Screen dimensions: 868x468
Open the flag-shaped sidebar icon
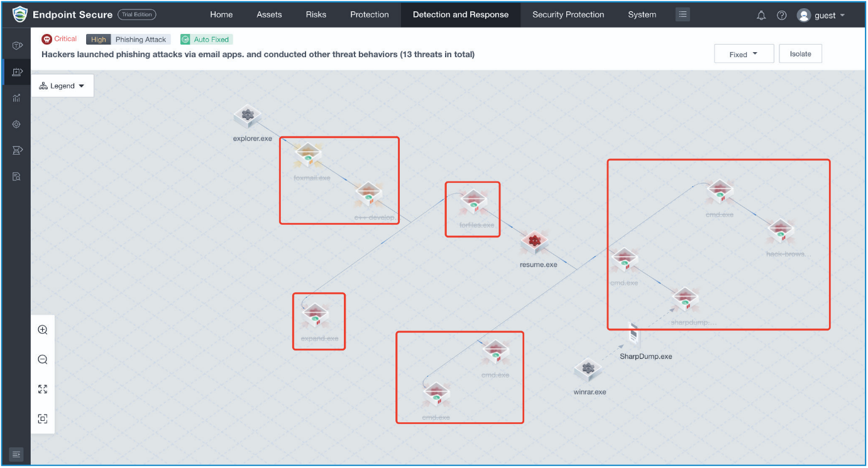point(17,150)
